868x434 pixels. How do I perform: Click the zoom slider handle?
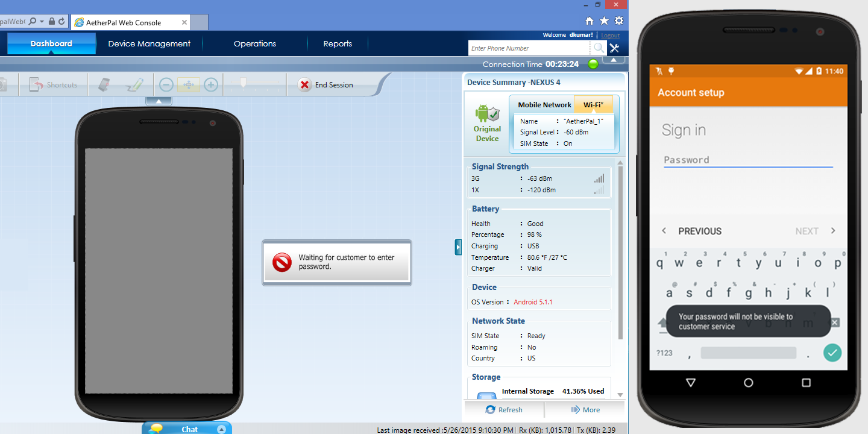[242, 83]
